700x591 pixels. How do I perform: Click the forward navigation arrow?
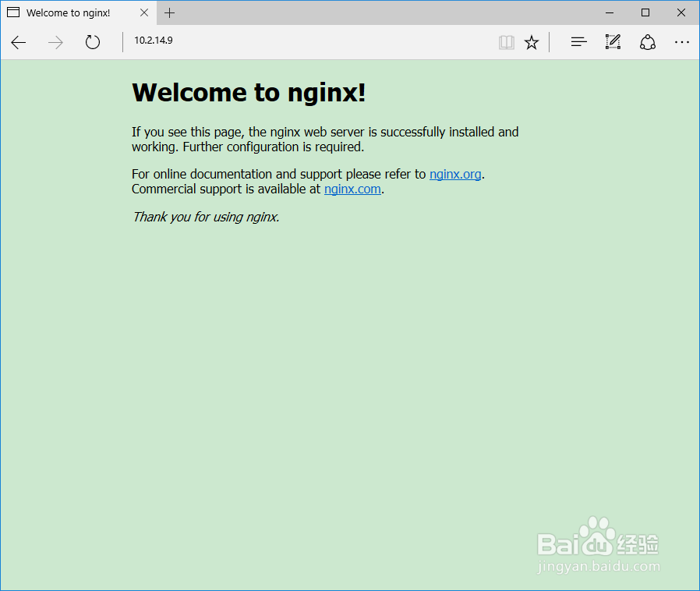click(55, 42)
